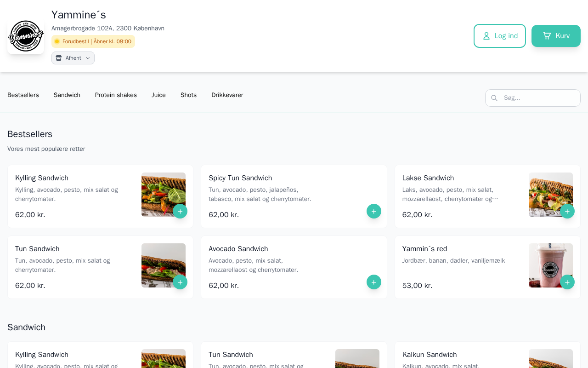Click the Kalkun Sandwich title
This screenshot has height=368, width=588.
click(430, 355)
